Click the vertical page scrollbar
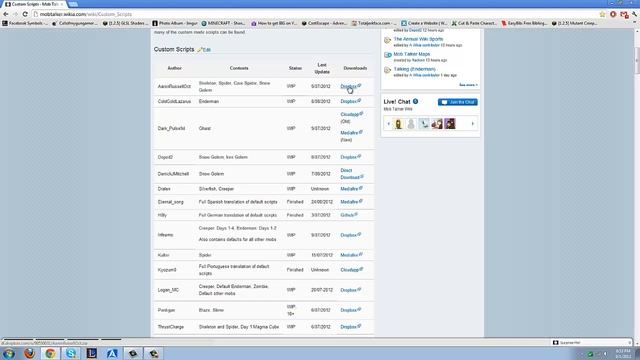 point(637,61)
